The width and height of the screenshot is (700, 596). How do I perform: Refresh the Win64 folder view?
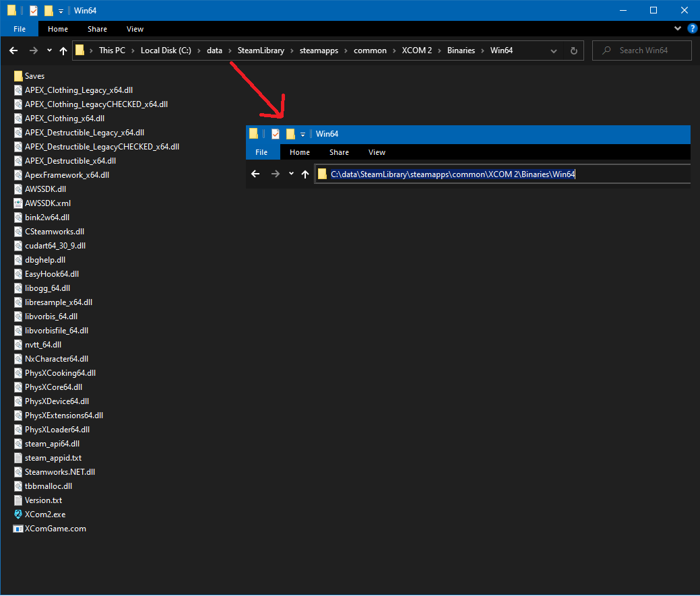tap(573, 51)
